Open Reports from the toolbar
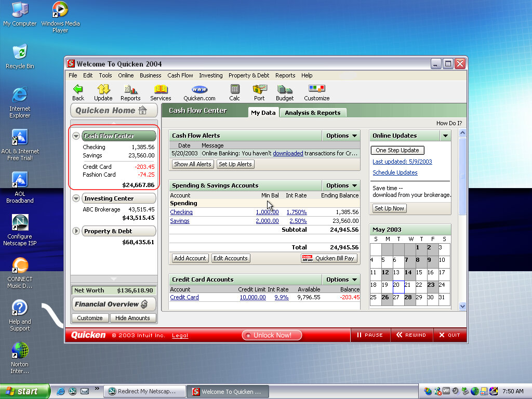Viewport: 532px width, 399px height. 130,92
